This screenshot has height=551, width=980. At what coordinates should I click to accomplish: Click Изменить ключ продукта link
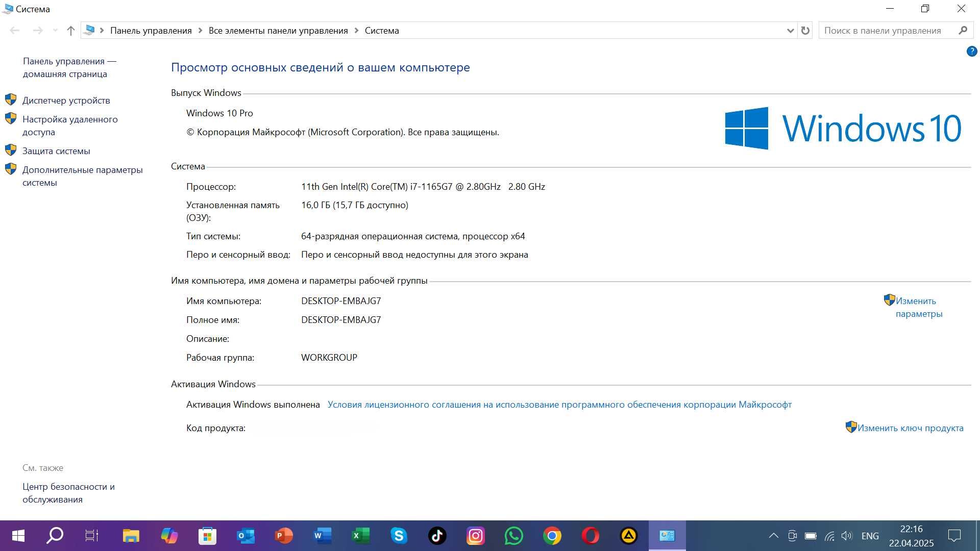click(x=910, y=428)
